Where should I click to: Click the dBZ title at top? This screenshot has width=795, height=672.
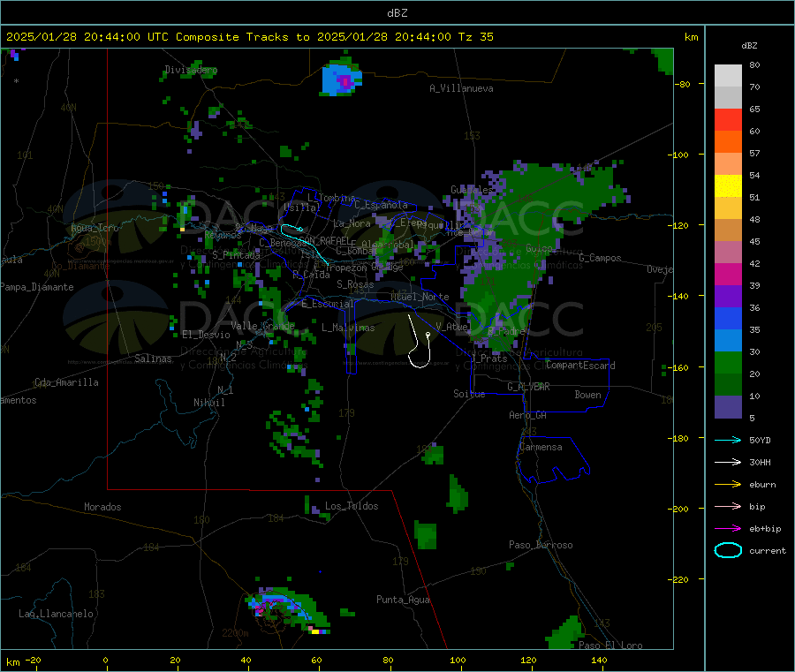tap(397, 13)
